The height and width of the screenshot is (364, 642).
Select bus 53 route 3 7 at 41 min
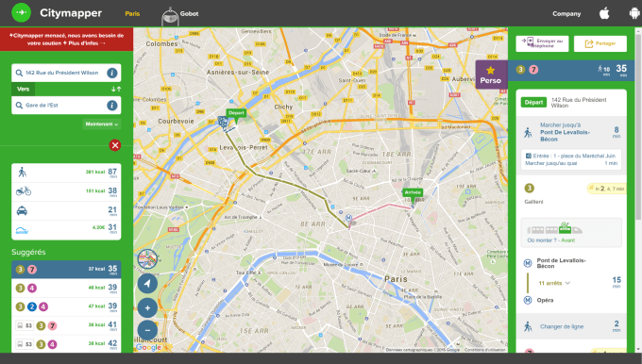pyautogui.click(x=66, y=325)
